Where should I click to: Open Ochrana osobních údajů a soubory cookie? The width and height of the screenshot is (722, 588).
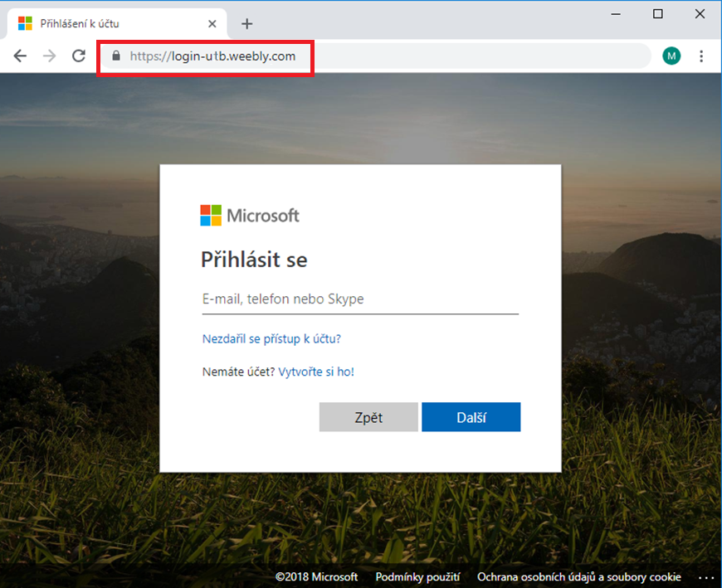click(578, 577)
